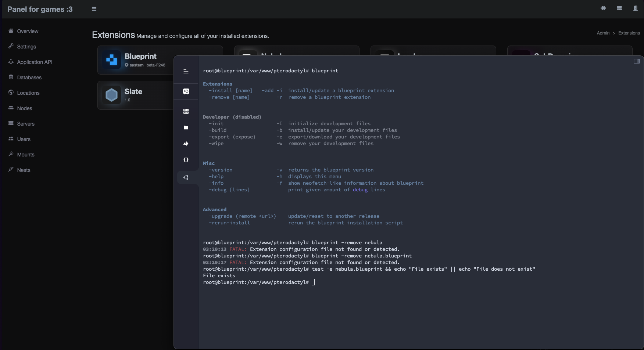Image resolution: width=644 pixels, height=350 pixels.
Task: Click the '-export (expose)' command text
Action: coord(232,137)
